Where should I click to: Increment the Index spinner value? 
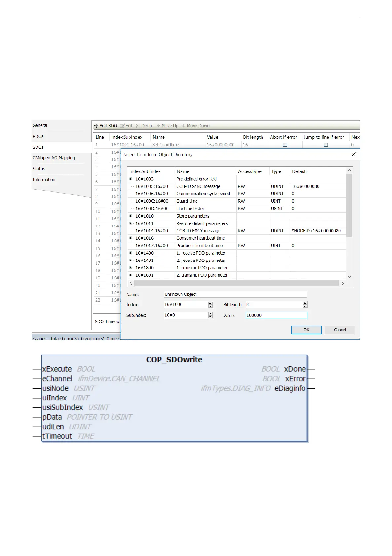coord(211,303)
